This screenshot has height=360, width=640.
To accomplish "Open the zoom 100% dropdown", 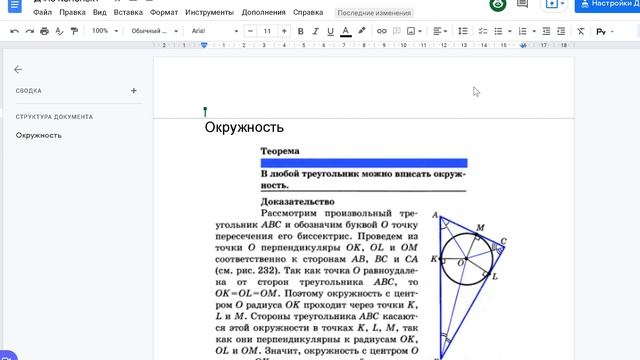I will 104,31.
